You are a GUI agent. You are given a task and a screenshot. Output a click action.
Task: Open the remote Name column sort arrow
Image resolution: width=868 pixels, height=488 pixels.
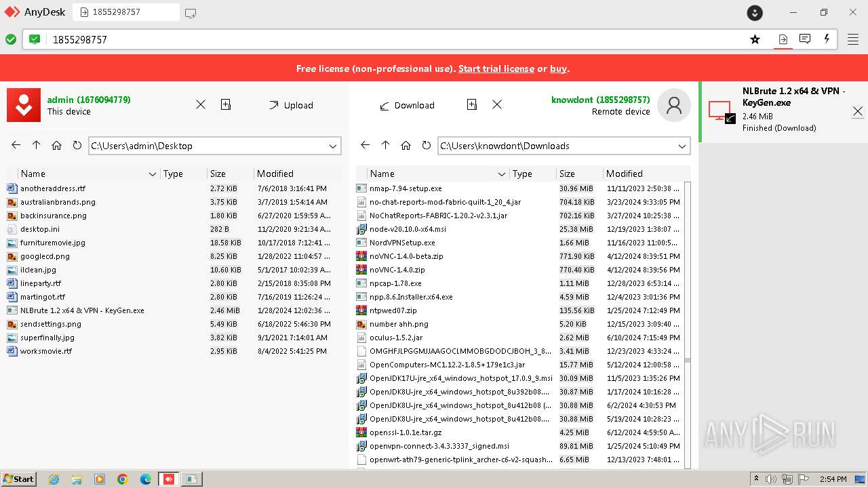coord(502,174)
